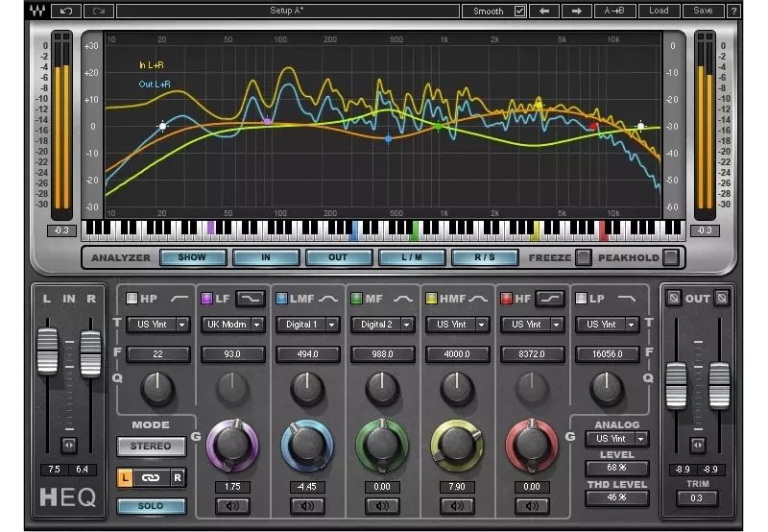
Task: Open HP band US Vint type dropdown
Action: click(158, 325)
